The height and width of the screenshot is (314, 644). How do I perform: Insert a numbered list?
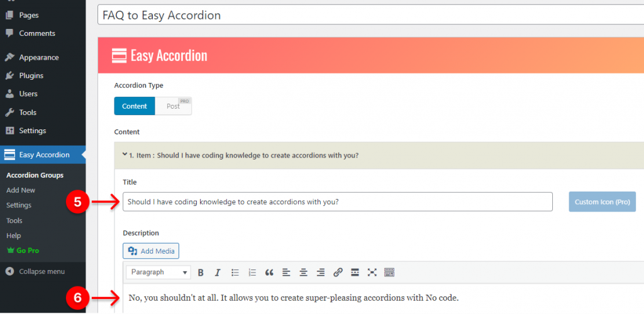(x=252, y=273)
